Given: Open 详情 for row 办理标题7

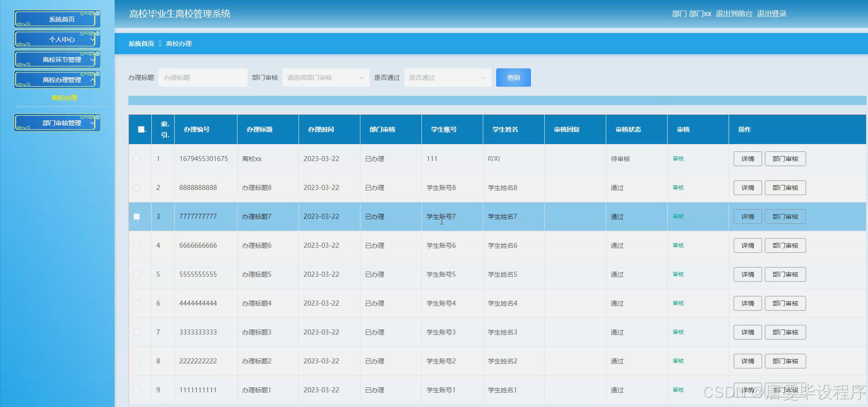Looking at the screenshot, I should 748,217.
